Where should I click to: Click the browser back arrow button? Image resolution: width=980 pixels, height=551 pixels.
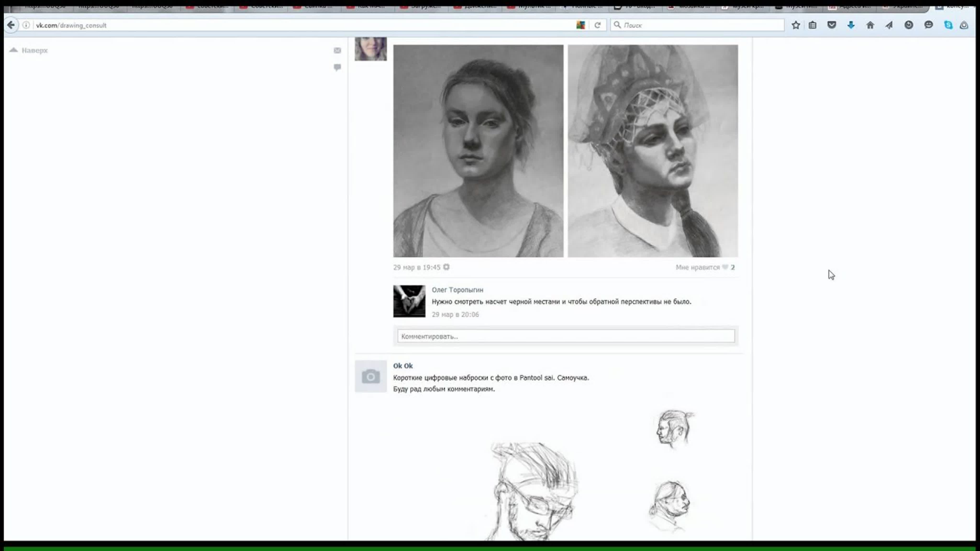11,25
